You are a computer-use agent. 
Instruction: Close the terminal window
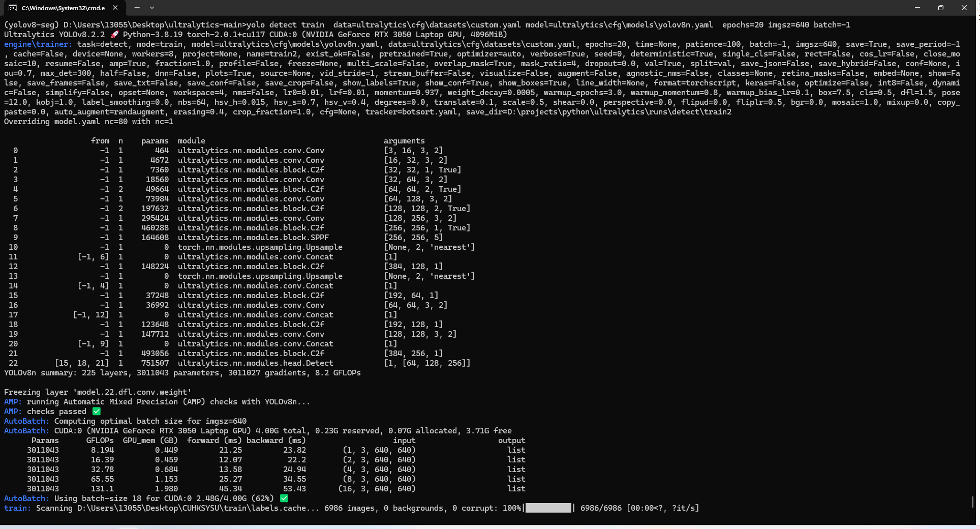964,8
